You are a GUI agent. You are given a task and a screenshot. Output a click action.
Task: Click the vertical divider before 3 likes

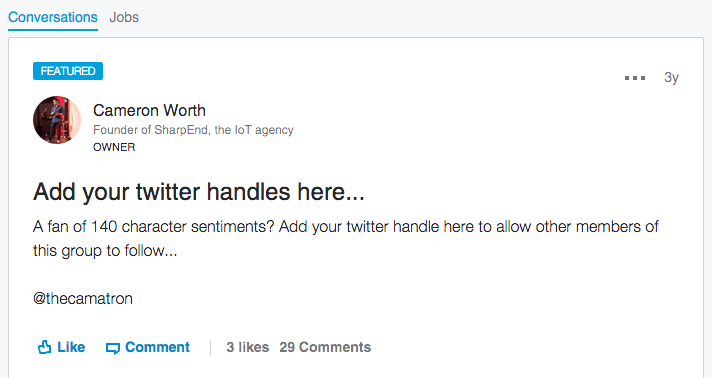pyautogui.click(x=211, y=348)
